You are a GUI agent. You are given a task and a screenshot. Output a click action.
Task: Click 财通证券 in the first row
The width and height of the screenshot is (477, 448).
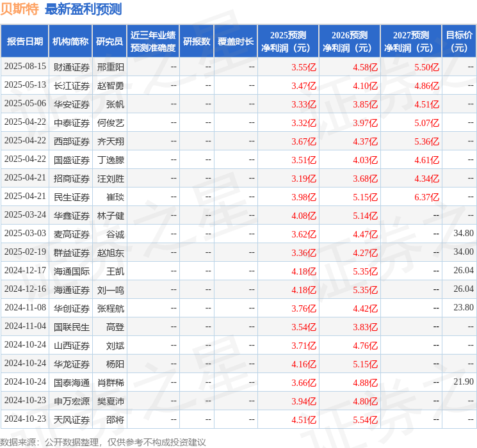tap(71, 67)
